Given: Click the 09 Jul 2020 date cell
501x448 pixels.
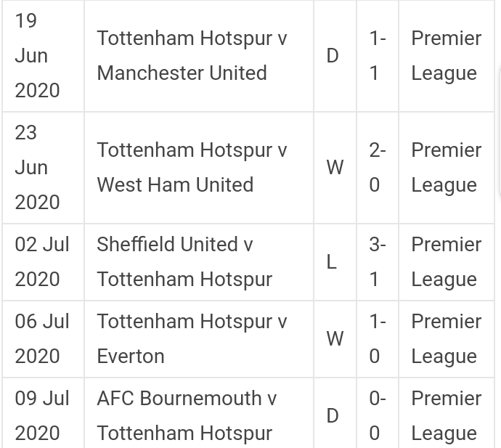Looking at the screenshot, I should 43,413.
